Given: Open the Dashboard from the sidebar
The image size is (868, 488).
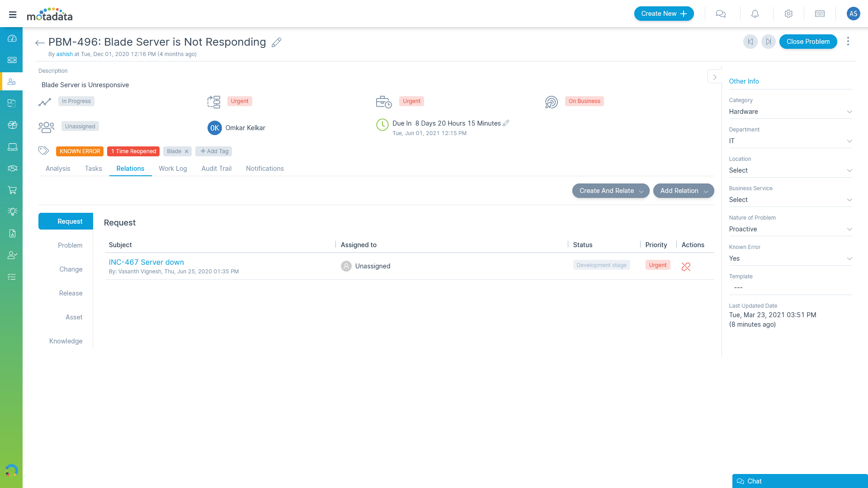Looking at the screenshot, I should [12, 38].
